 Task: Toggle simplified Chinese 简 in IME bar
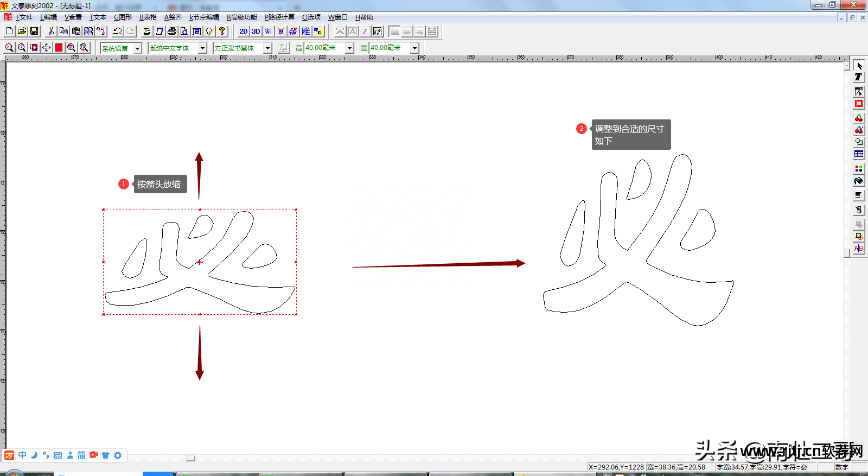point(81,455)
